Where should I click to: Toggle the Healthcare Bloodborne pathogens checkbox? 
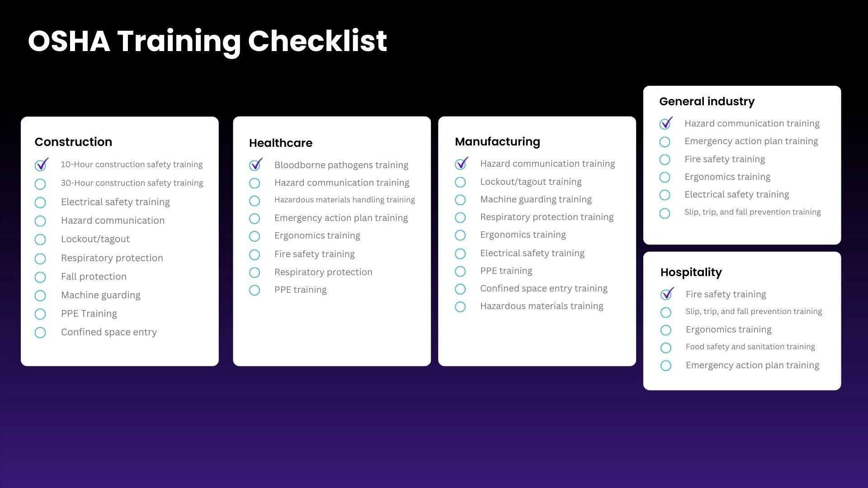[255, 164]
